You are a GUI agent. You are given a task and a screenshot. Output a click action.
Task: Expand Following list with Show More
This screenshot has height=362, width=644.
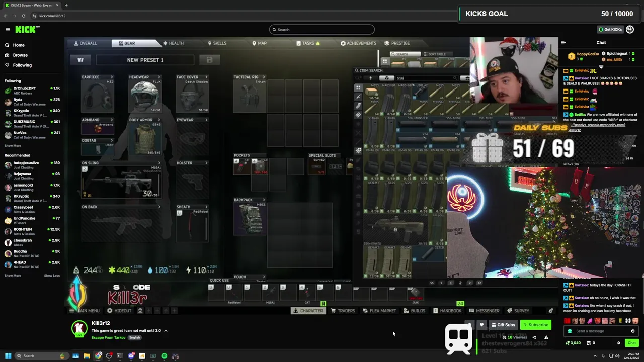13,146
